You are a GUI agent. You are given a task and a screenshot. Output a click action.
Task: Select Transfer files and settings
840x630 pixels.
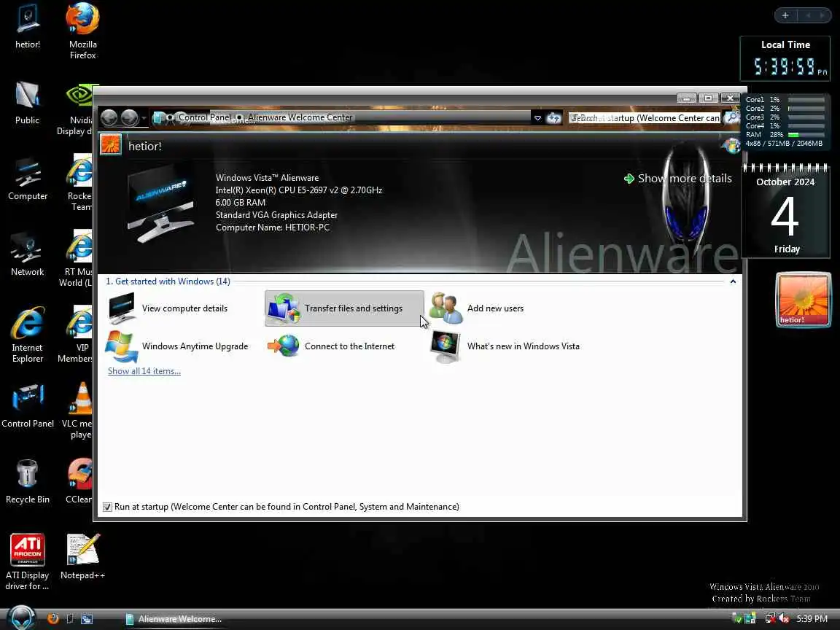pos(344,308)
